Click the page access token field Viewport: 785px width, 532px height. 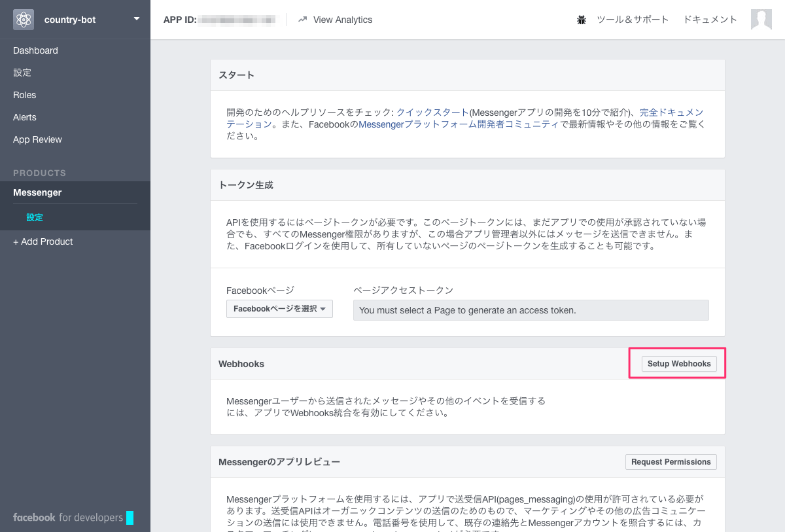pos(531,310)
